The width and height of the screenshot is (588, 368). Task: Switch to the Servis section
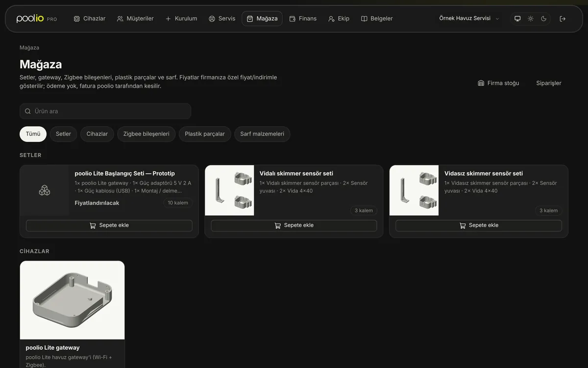(x=222, y=19)
